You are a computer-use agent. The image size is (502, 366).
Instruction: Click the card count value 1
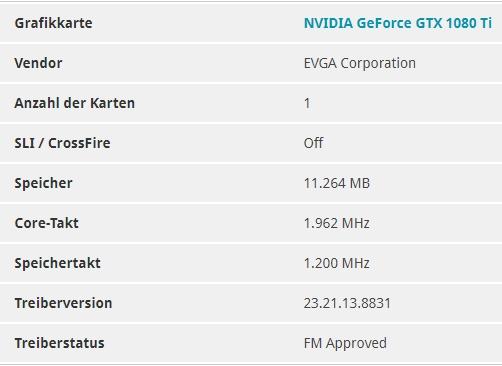tap(307, 103)
